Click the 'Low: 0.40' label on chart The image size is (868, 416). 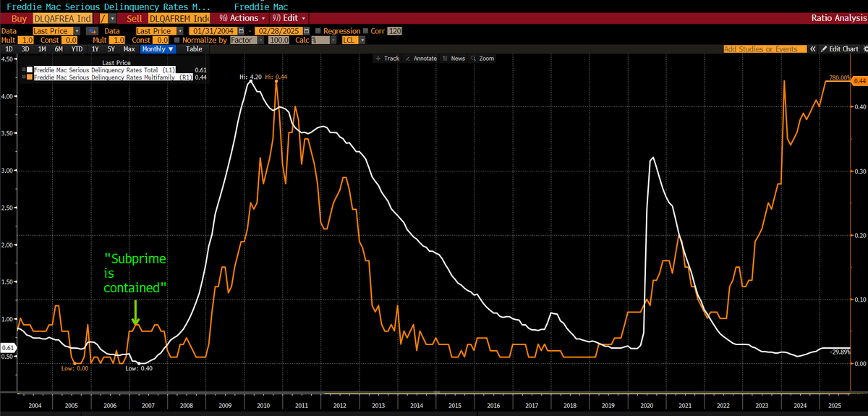point(139,368)
